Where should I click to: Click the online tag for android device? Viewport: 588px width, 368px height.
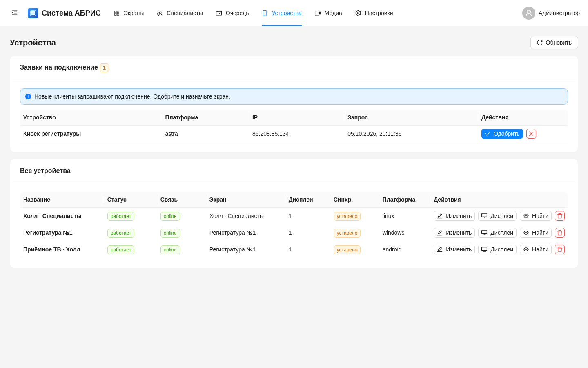pos(170,250)
